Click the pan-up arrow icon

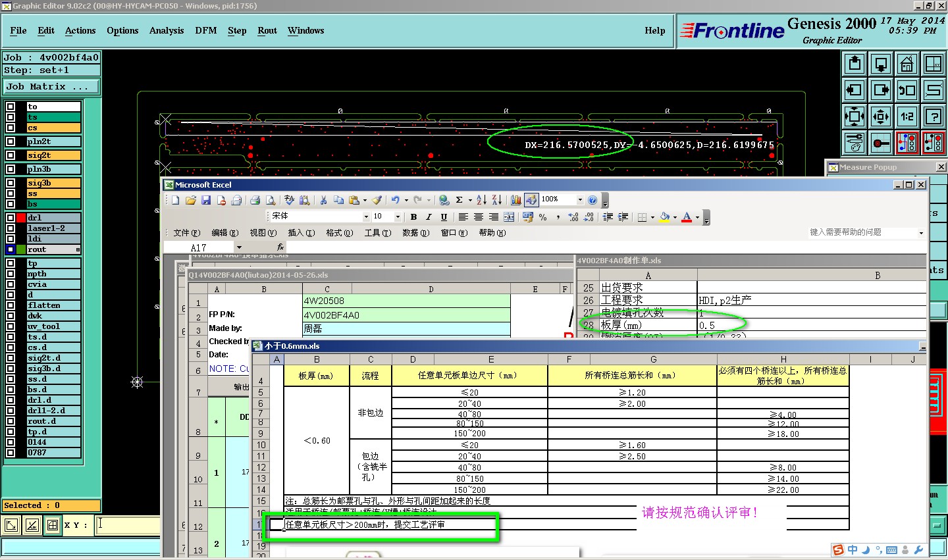click(x=855, y=64)
